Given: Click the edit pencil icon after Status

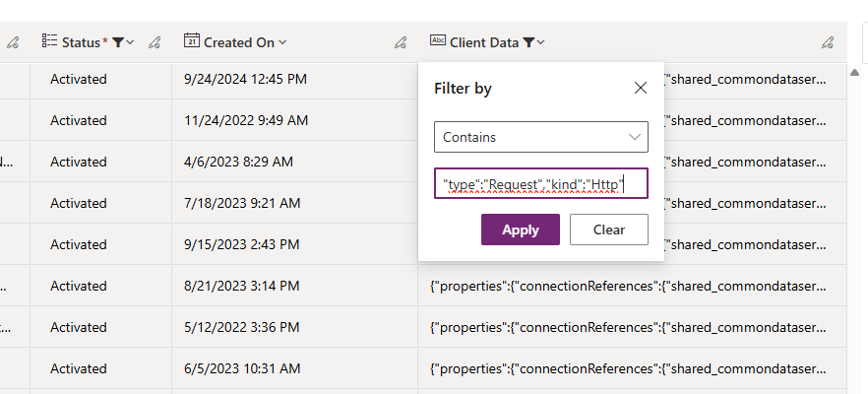Looking at the screenshot, I should click(x=155, y=42).
